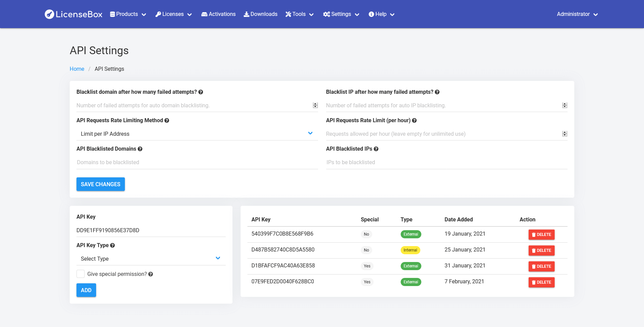Expand the Products menu chevron
The height and width of the screenshot is (327, 644).
pos(144,15)
